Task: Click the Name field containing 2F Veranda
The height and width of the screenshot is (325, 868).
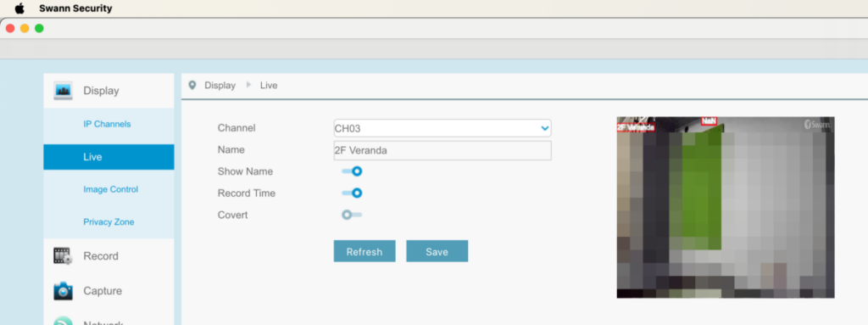Action: [442, 150]
